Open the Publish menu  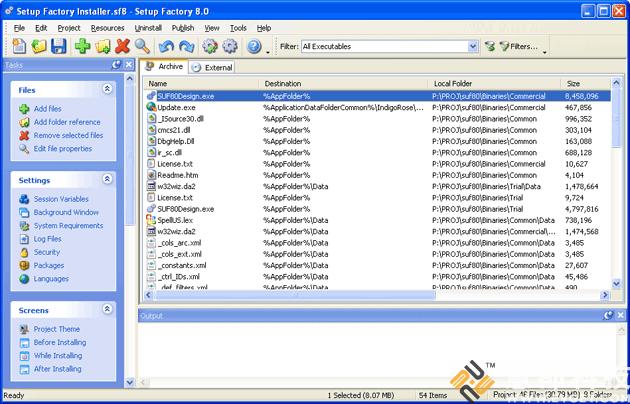point(182,28)
